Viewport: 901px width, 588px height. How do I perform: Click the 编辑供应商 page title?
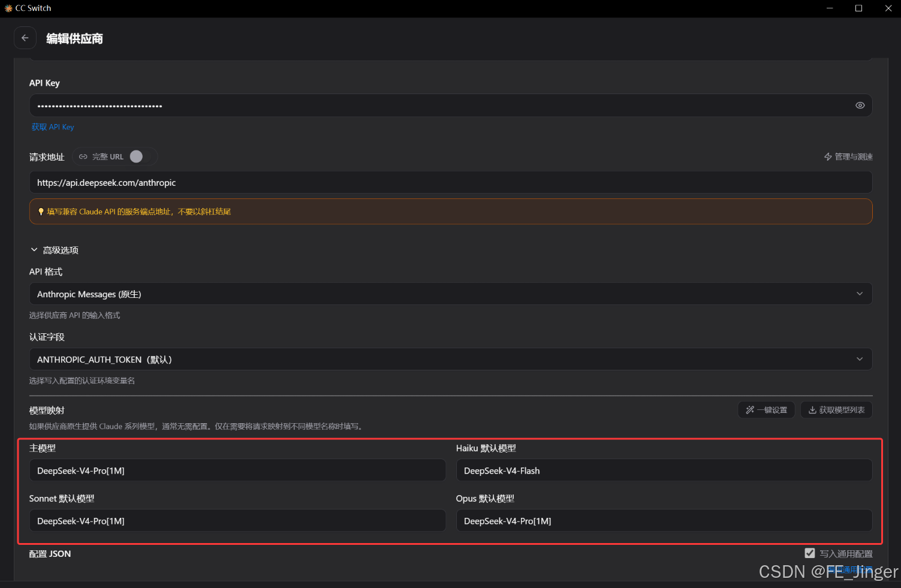pyautogui.click(x=75, y=38)
